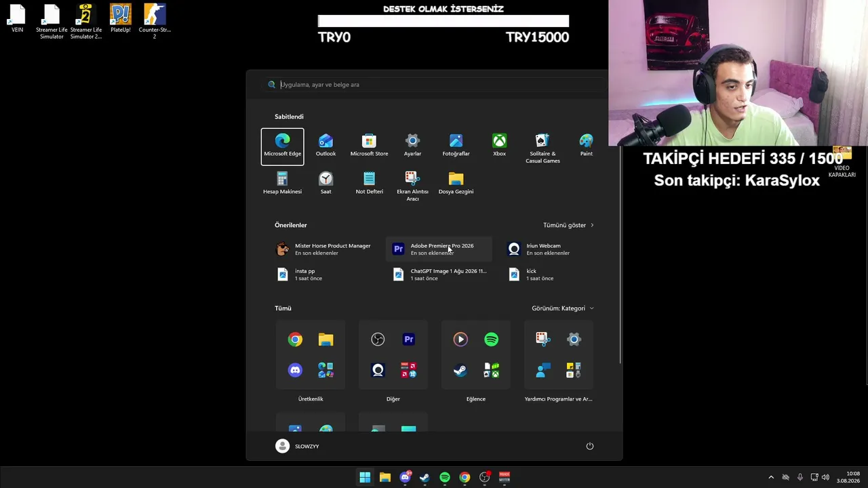
Task: Expand more apps in the Diğer category
Action: tap(409, 370)
